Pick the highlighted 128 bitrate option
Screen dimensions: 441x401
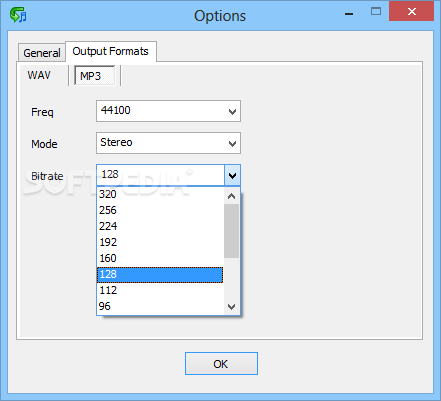pyautogui.click(x=160, y=274)
